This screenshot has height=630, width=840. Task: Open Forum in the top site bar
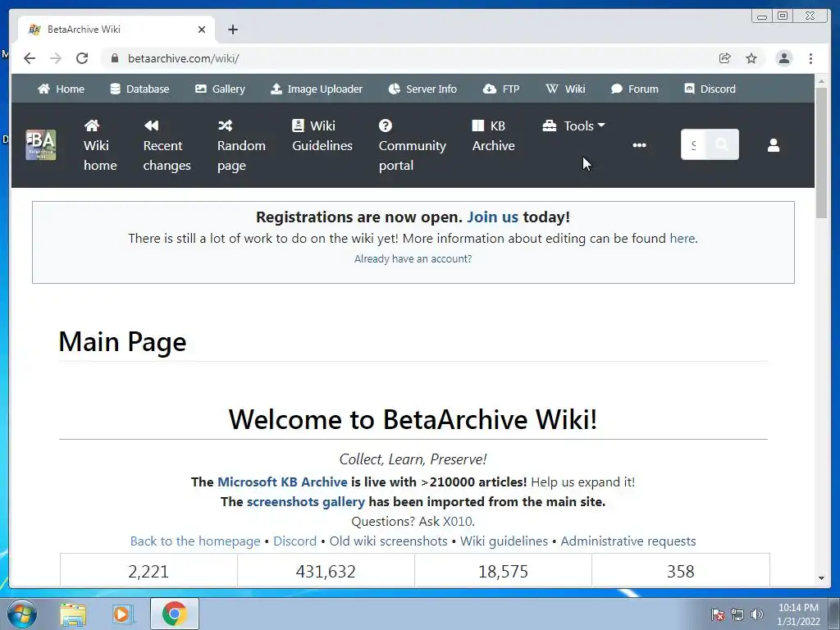(634, 89)
